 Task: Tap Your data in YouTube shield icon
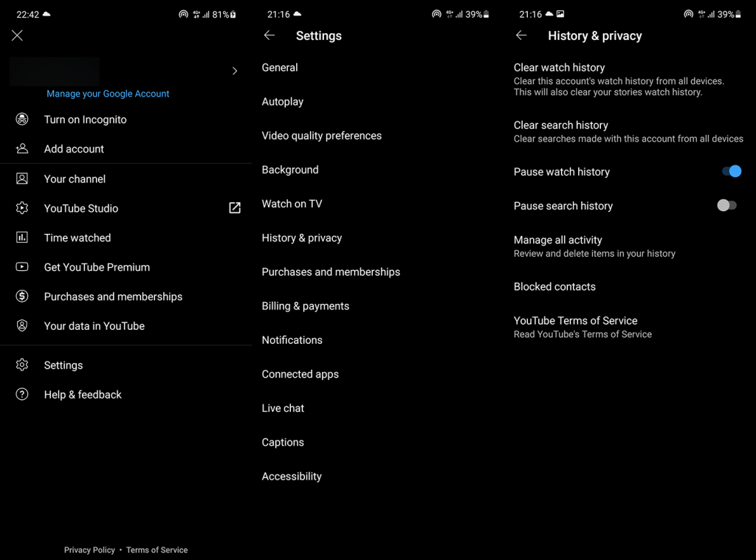point(22,325)
